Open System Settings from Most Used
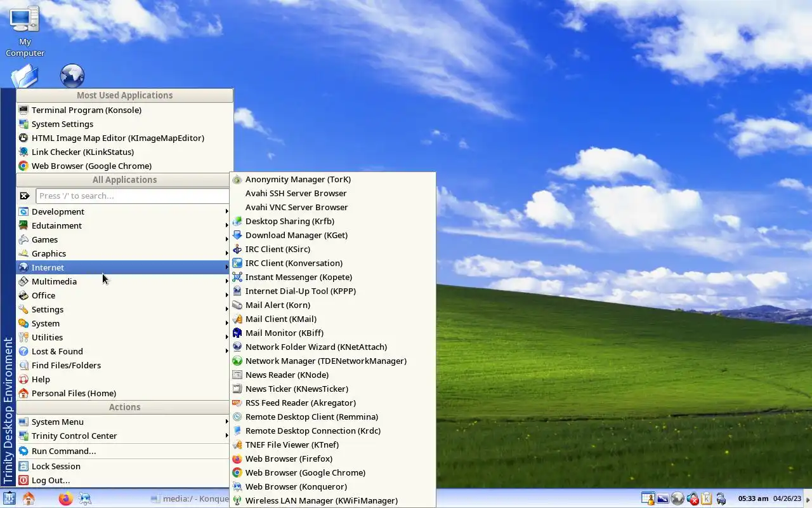This screenshot has width=812, height=508. tap(124, 124)
